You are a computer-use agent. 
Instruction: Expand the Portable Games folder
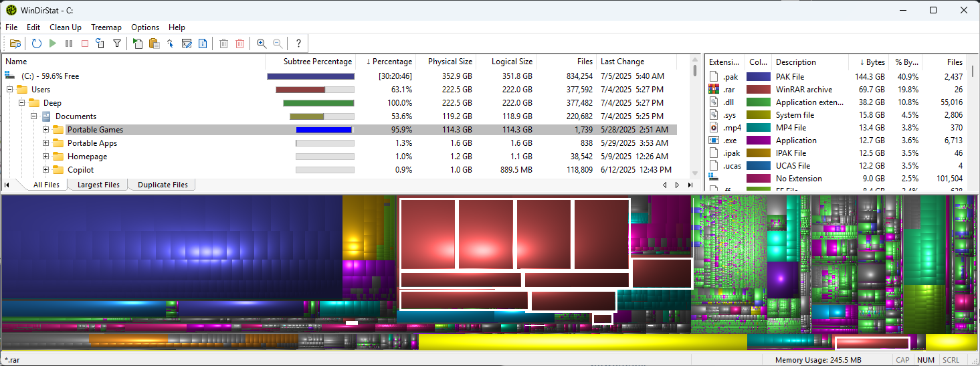pos(46,130)
